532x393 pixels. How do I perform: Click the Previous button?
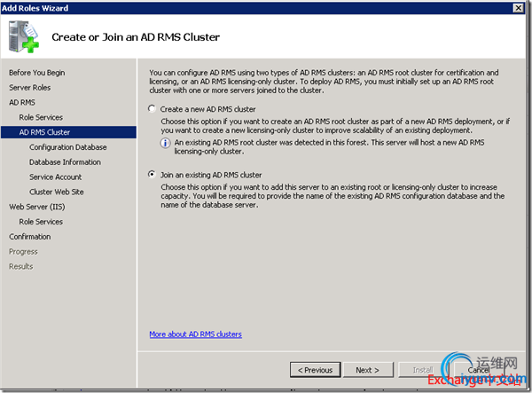coord(315,370)
